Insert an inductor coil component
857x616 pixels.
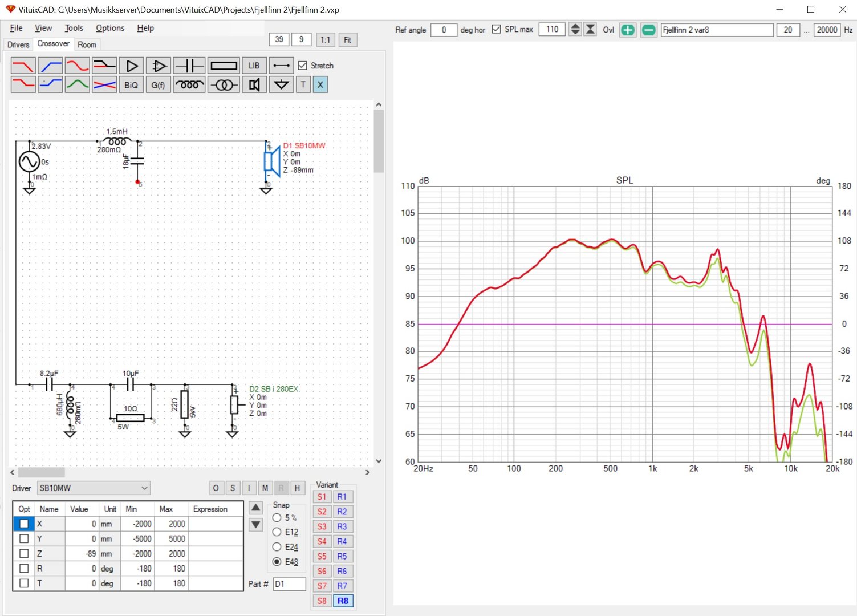189,85
